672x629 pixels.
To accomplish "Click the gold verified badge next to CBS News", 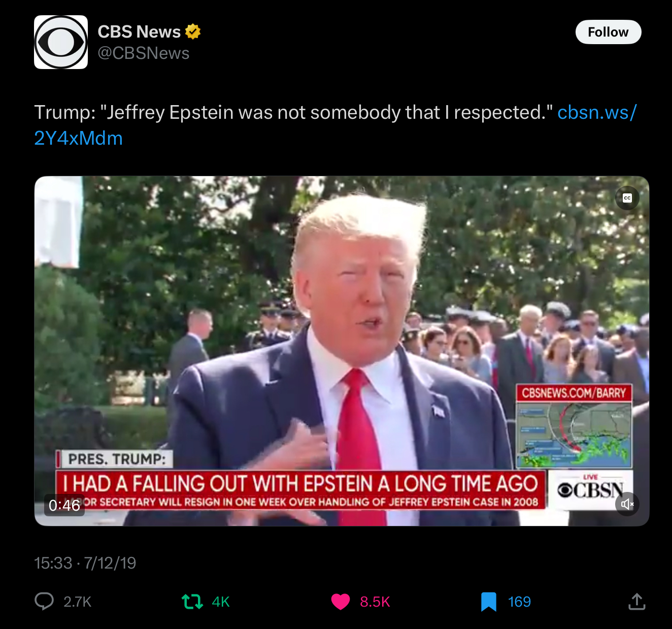I will pos(193,32).
